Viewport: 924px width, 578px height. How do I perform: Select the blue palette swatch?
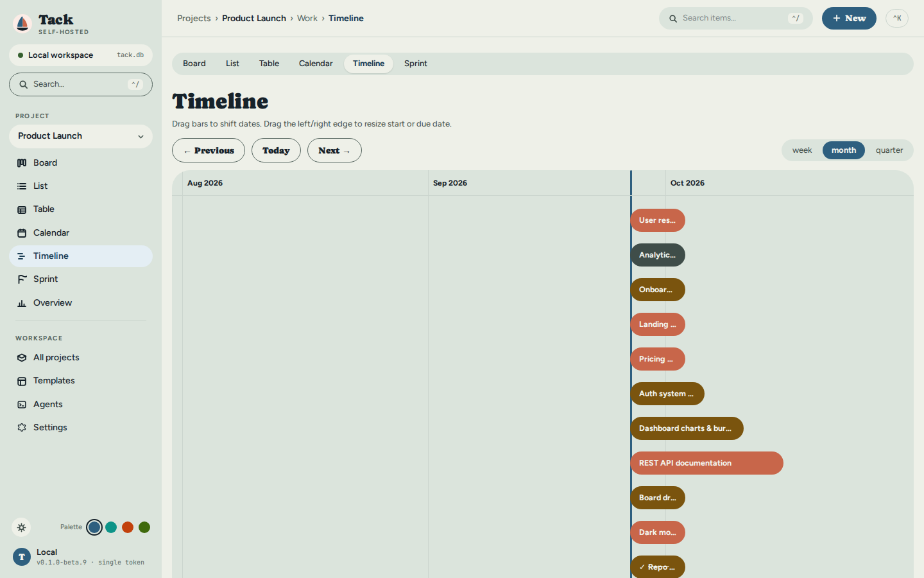94,527
